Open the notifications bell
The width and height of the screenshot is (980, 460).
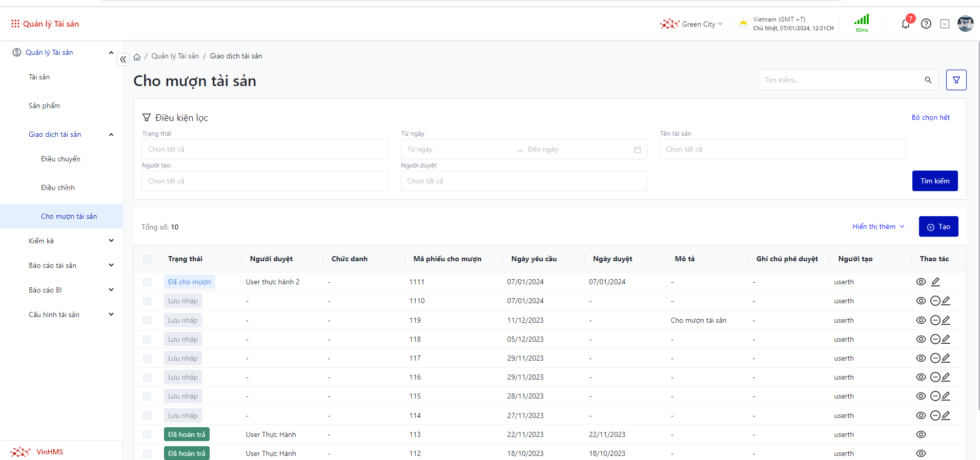[905, 24]
